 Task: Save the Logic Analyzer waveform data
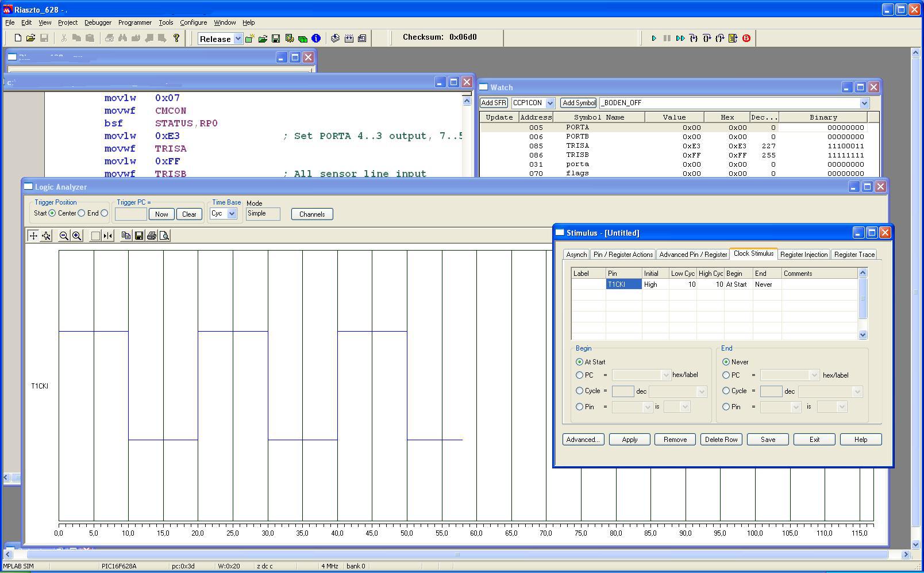point(138,236)
